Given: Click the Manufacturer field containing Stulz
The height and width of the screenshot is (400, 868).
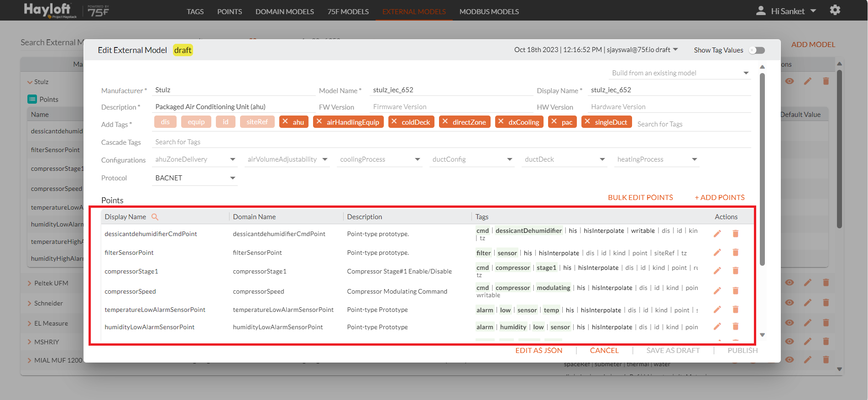Looking at the screenshot, I should [x=234, y=90].
